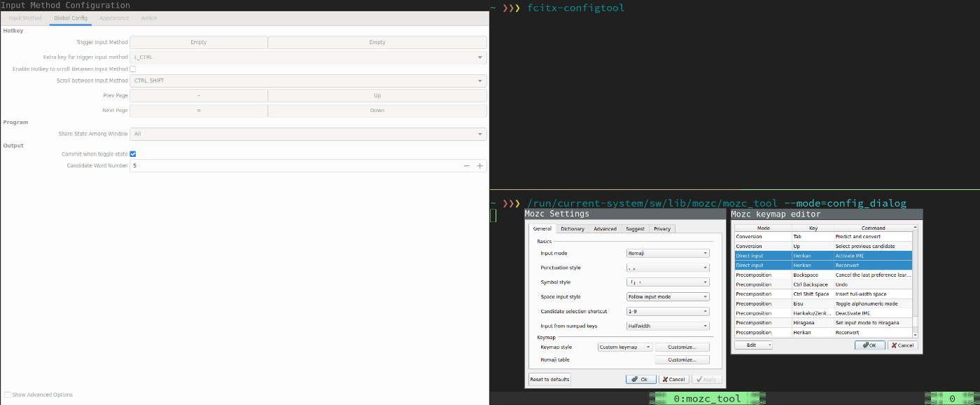Switch to Advanced tab in Mozc Settings

(x=605, y=228)
